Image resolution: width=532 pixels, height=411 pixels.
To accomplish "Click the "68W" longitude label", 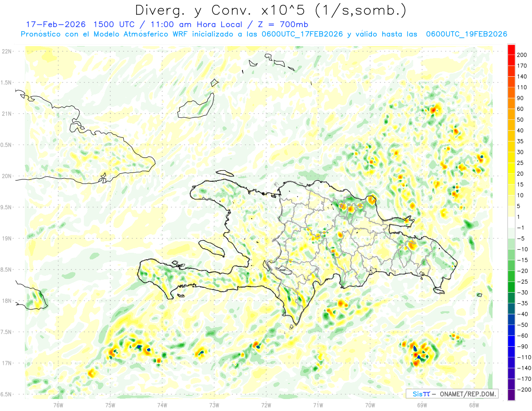I will 474,406.
